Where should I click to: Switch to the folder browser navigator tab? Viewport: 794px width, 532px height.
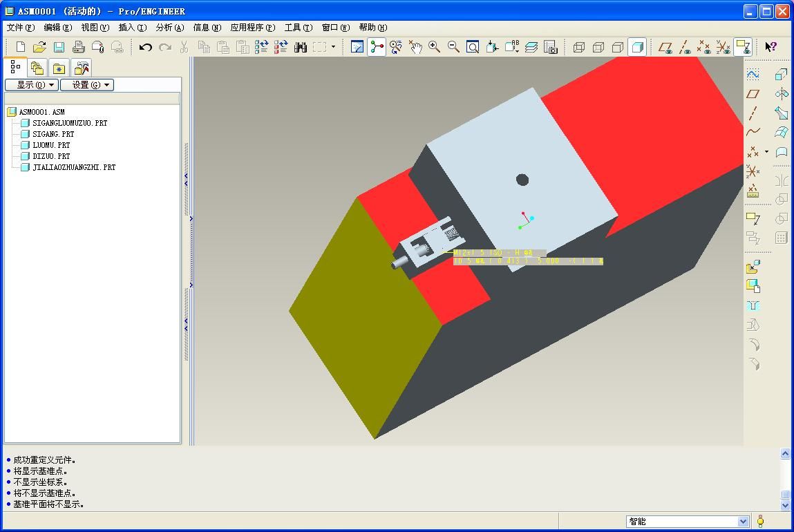tap(37, 68)
